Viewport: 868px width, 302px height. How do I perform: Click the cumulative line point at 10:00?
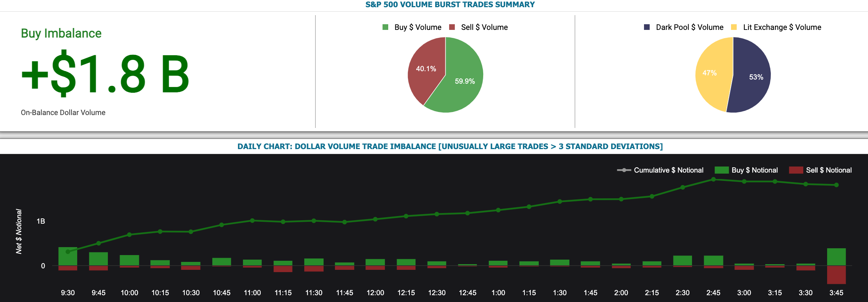coord(129,235)
